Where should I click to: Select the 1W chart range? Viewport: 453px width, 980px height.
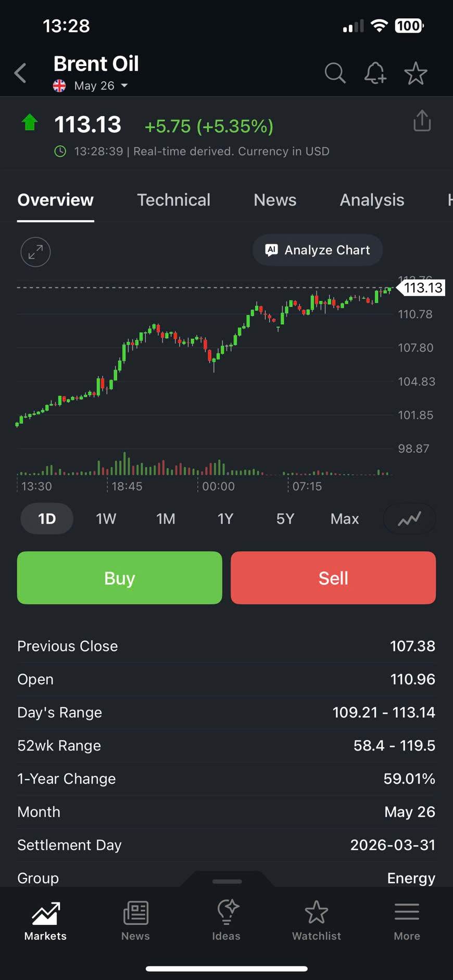pyautogui.click(x=106, y=519)
